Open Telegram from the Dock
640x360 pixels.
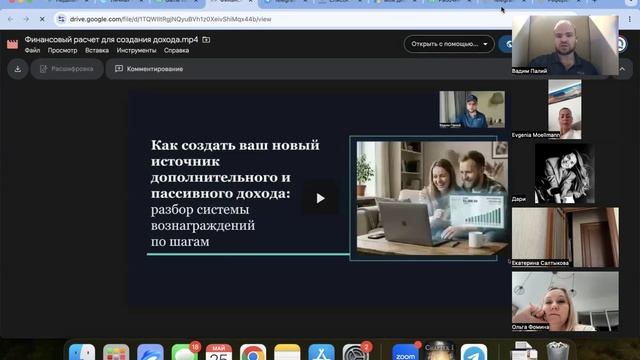click(474, 353)
